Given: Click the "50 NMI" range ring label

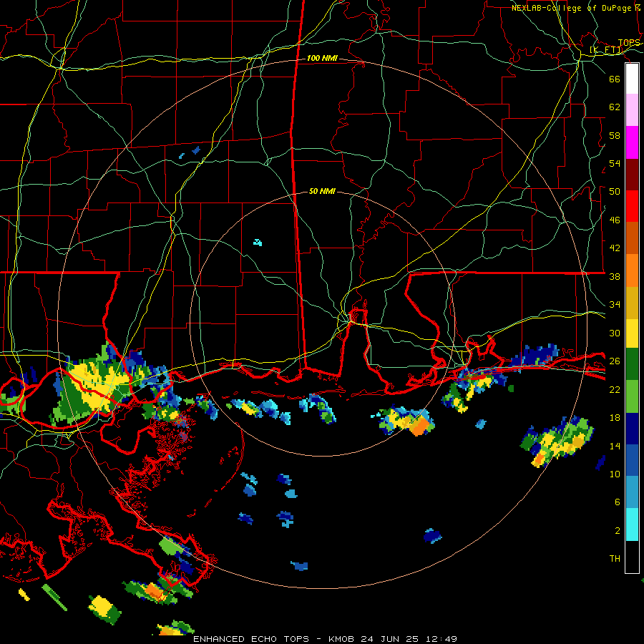Looking at the screenshot, I should point(322,191).
